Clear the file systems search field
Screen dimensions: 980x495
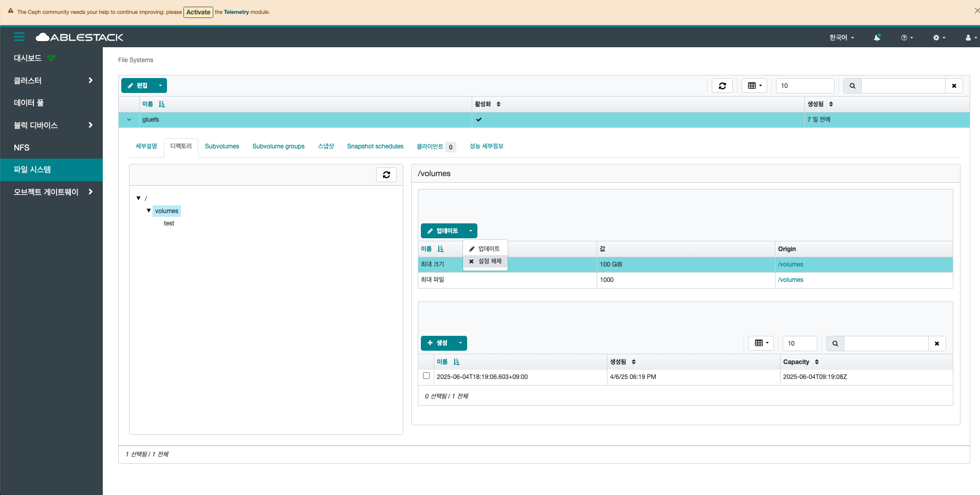click(x=954, y=86)
